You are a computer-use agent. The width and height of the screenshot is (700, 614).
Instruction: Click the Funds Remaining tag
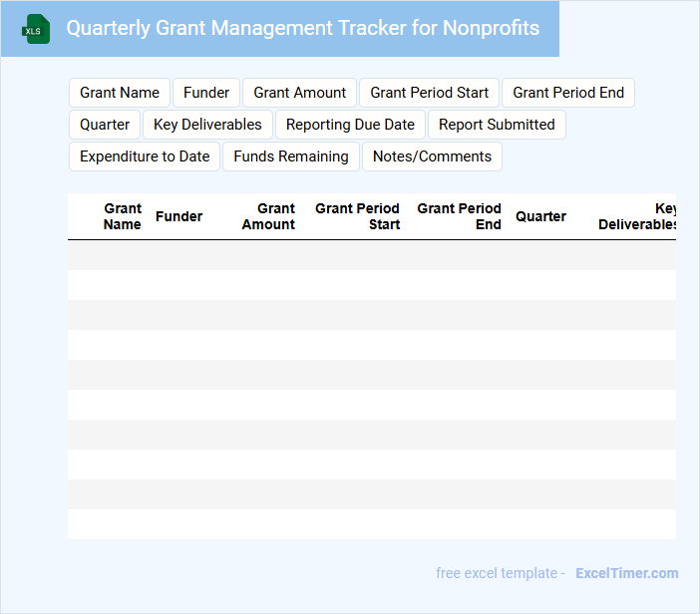coord(291,156)
